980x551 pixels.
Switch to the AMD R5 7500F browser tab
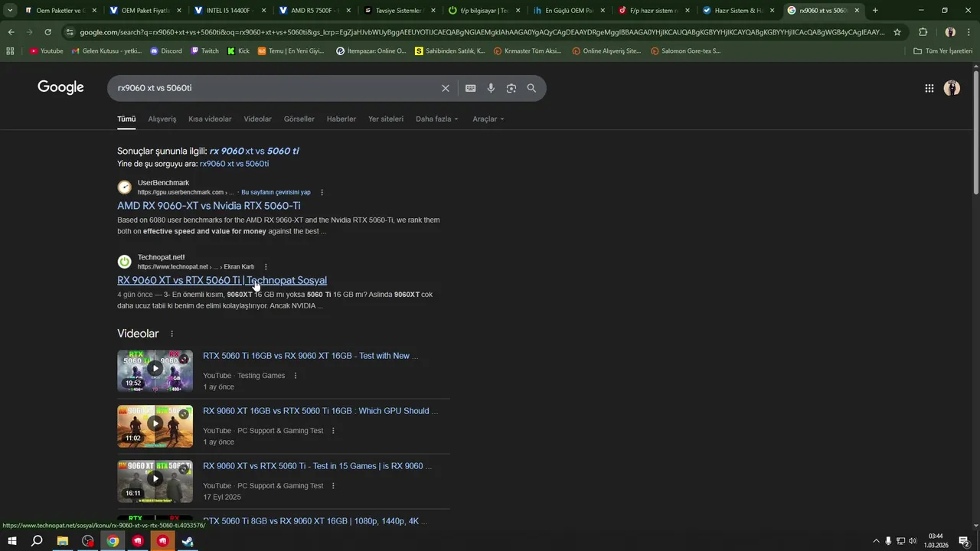(x=314, y=11)
